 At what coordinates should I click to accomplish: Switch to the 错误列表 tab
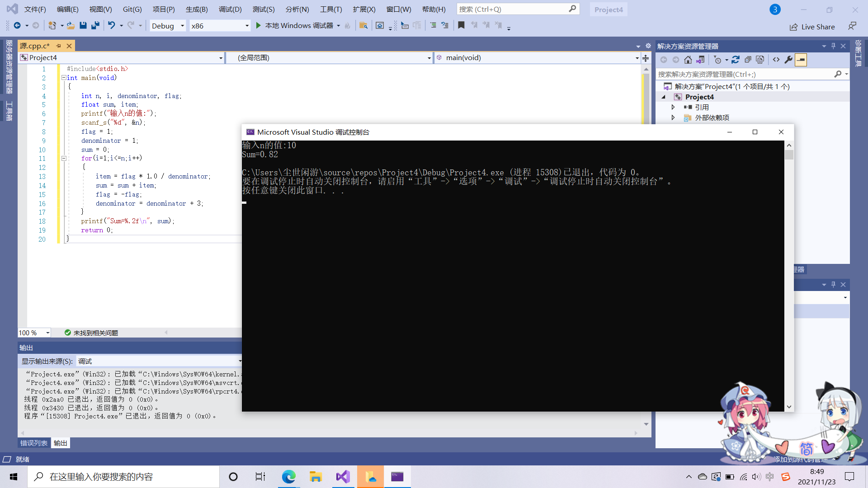point(34,443)
